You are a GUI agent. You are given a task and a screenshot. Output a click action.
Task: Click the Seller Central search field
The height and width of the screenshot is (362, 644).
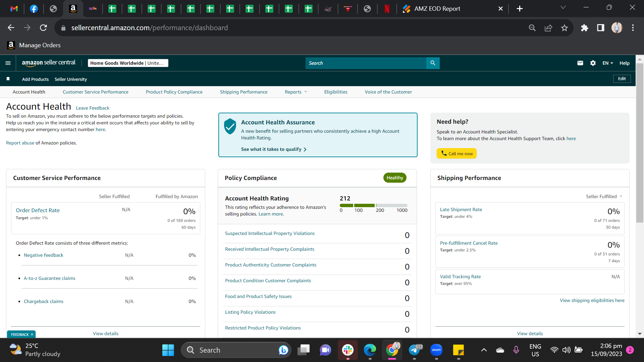click(366, 63)
